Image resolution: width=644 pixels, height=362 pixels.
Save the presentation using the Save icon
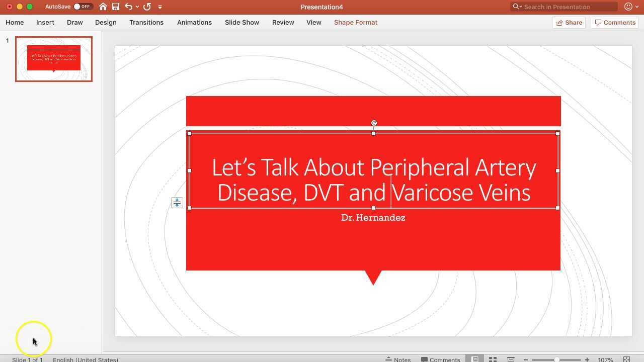[x=116, y=7]
